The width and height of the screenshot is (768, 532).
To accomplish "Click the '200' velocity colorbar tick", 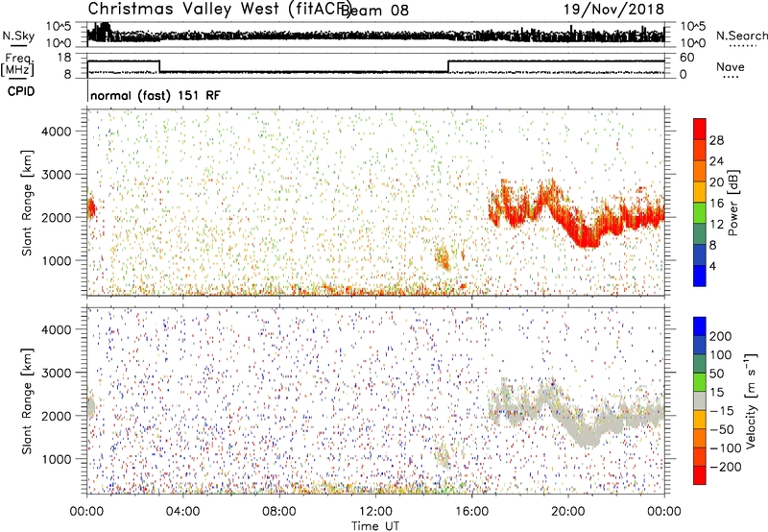I will coord(721,336).
